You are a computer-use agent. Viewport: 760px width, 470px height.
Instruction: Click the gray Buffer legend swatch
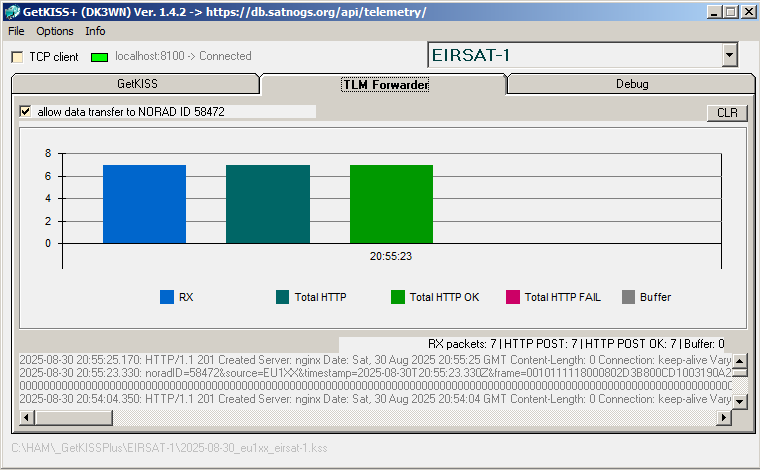[628, 297]
